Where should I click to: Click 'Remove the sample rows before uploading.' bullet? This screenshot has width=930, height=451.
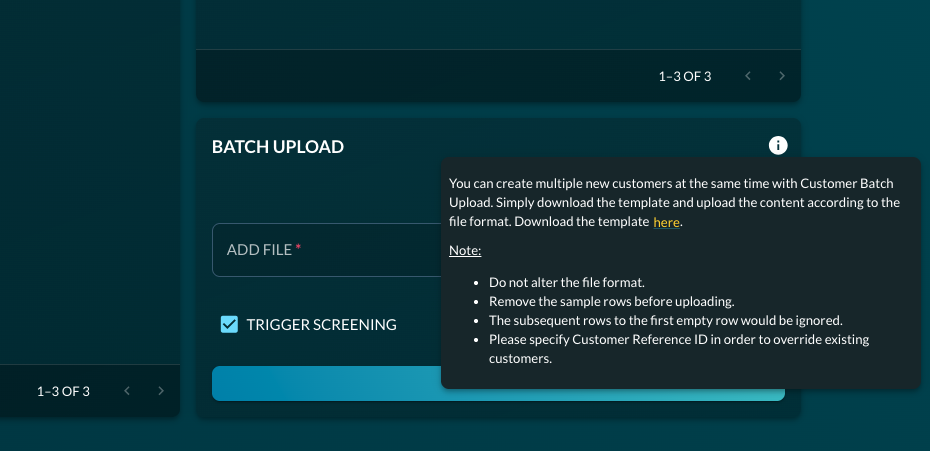[611, 301]
